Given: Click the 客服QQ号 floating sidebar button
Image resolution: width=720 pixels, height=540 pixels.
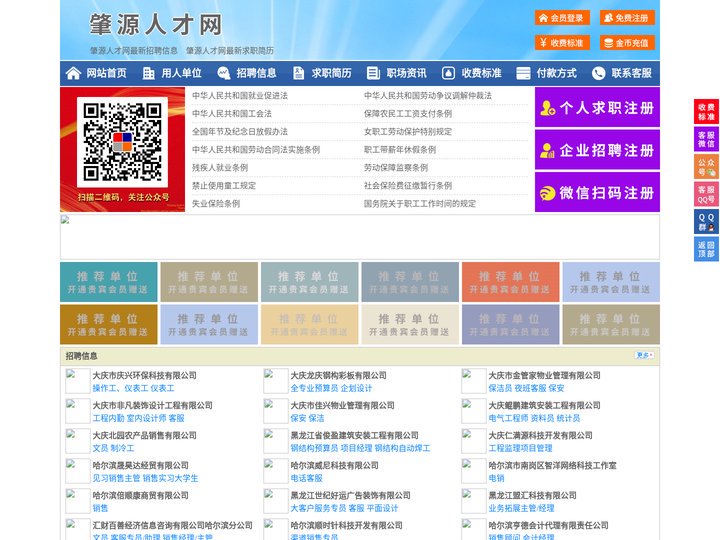Looking at the screenshot, I should tap(706, 194).
